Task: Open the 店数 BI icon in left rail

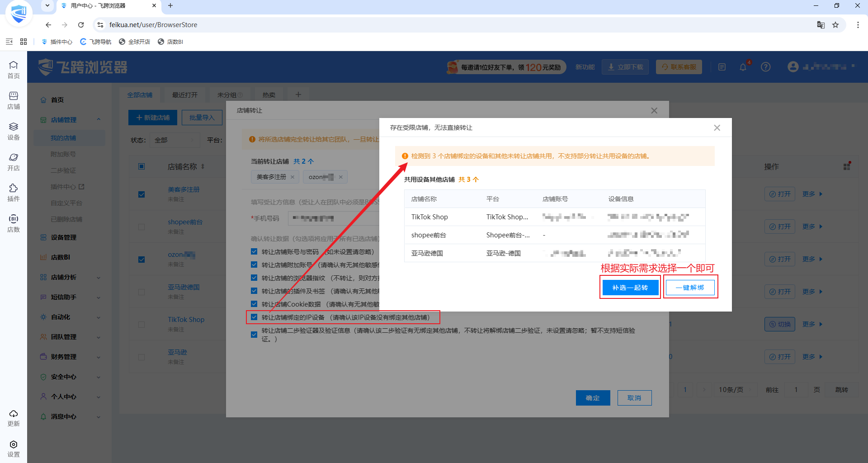Action: 14,223
